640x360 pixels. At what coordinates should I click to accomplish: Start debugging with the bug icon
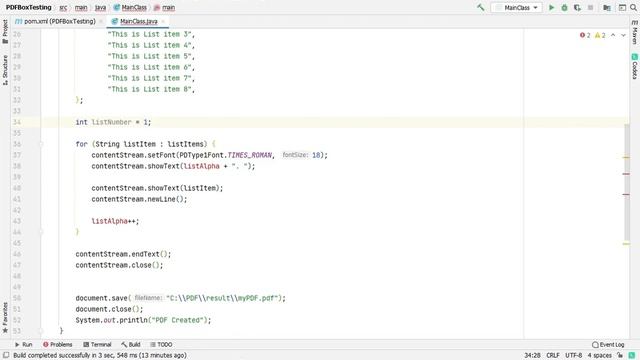[x=564, y=7]
